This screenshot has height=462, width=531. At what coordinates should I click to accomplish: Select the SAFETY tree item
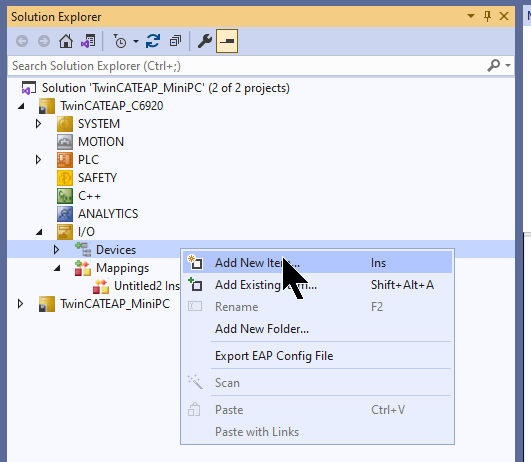click(x=98, y=178)
